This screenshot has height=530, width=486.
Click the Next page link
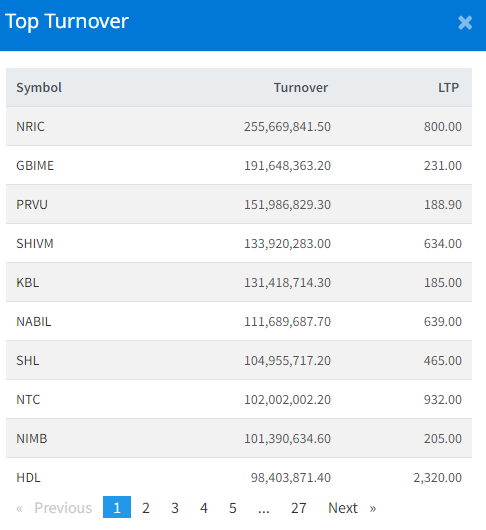[352, 508]
